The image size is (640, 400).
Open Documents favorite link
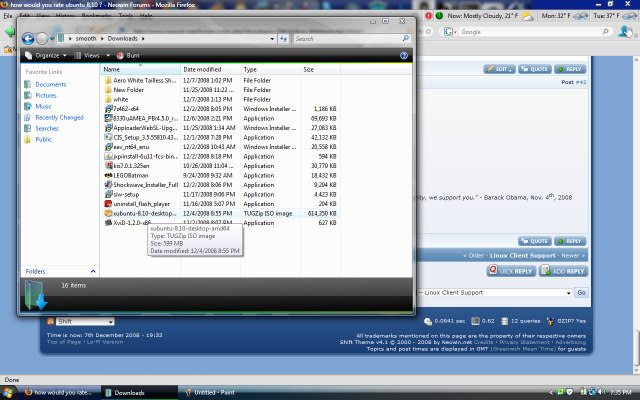(51, 84)
